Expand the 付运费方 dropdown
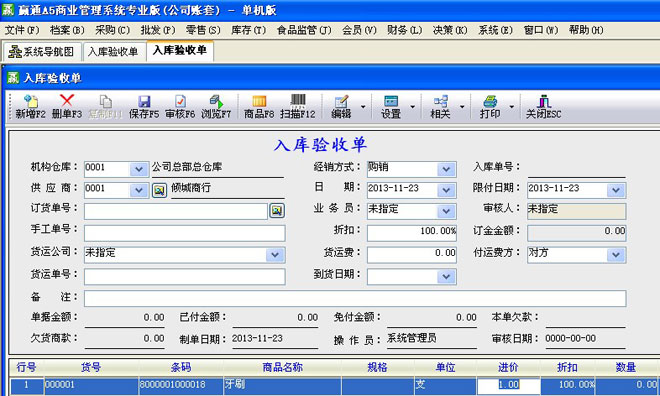The width and height of the screenshot is (660, 396). [616, 255]
